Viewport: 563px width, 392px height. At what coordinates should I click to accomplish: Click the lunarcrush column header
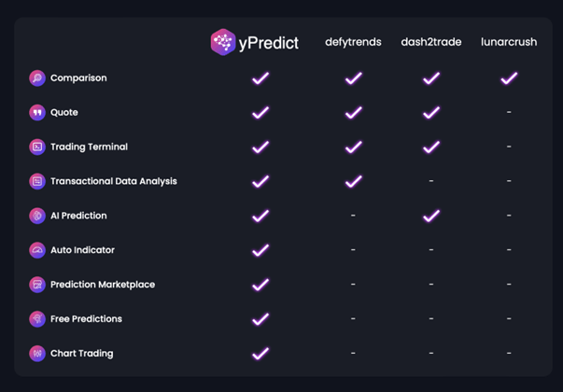click(x=509, y=42)
